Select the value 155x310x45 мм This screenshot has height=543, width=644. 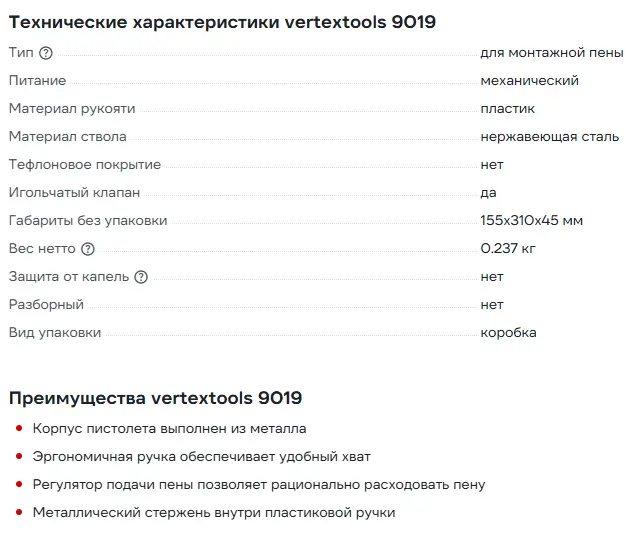pos(531,221)
